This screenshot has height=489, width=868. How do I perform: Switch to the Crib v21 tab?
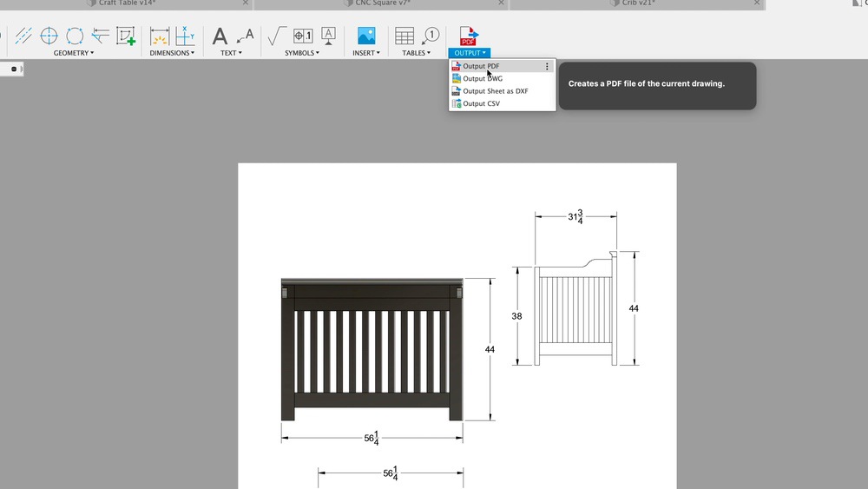pyautogui.click(x=638, y=3)
